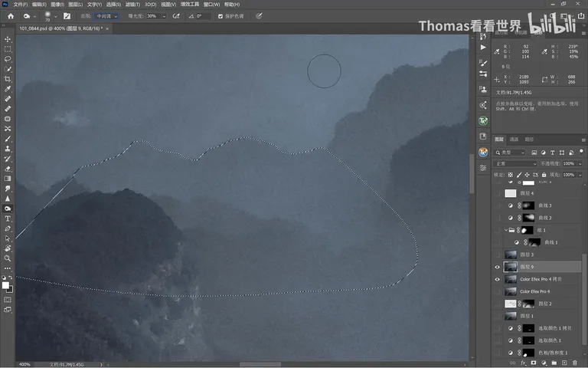The image size is (588, 368).
Task: Select the Clone Stamp tool
Action: pyautogui.click(x=8, y=149)
